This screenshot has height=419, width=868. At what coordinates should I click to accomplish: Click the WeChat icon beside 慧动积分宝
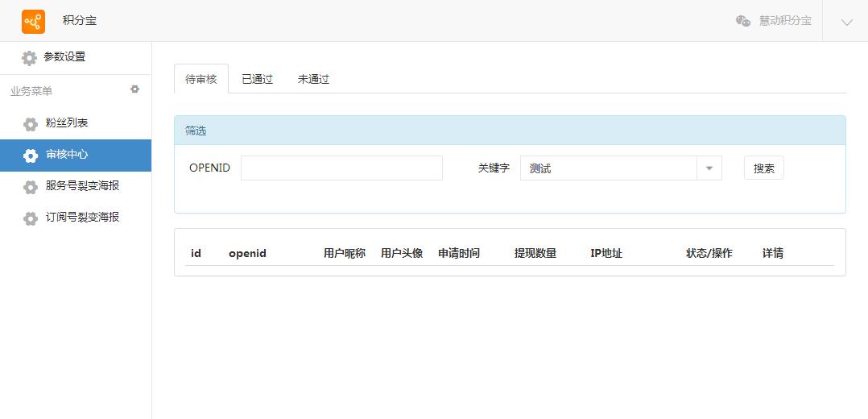[743, 21]
